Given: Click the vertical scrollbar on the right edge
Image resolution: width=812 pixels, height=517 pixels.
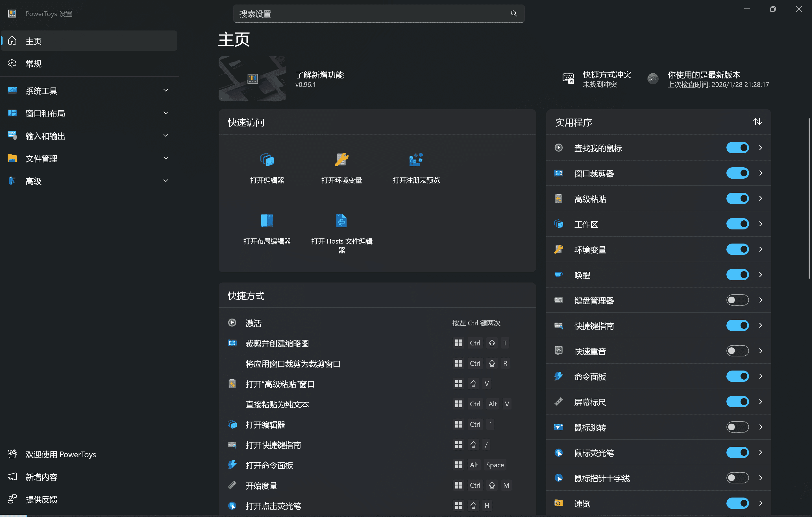Looking at the screenshot, I should pos(809,198).
